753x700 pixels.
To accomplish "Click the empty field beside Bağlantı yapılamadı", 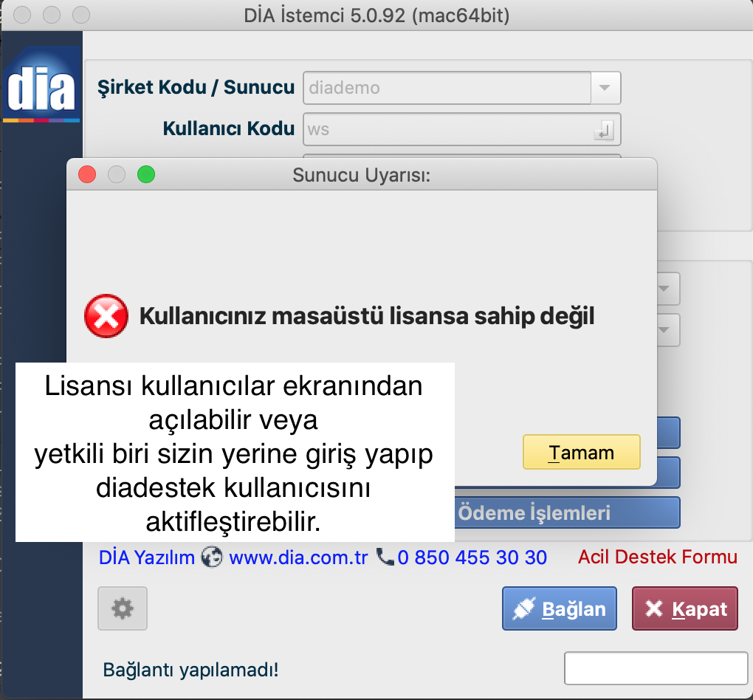I will (x=656, y=669).
